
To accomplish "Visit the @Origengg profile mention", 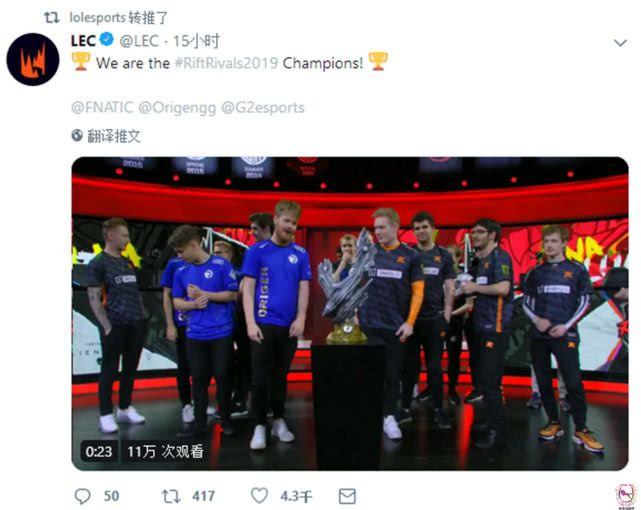I will [x=177, y=108].
